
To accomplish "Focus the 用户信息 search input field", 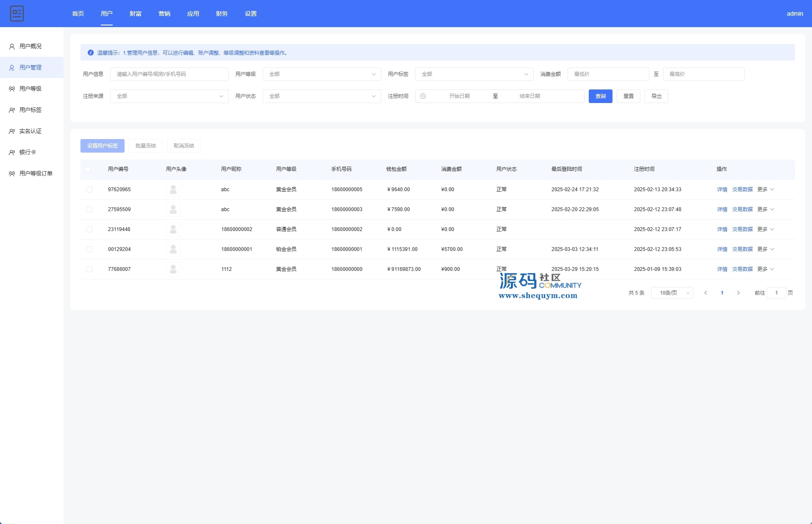I will point(169,74).
